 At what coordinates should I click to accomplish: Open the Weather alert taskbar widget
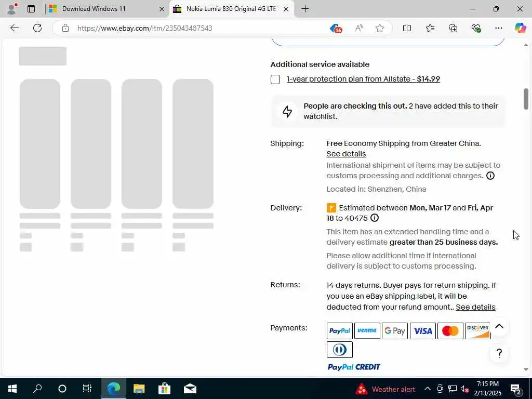pos(385,389)
